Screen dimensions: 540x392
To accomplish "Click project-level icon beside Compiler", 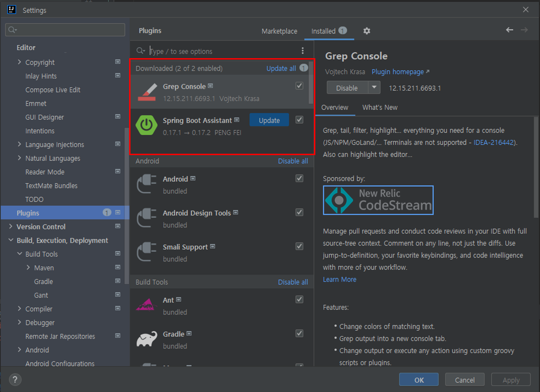I will coord(118,308).
